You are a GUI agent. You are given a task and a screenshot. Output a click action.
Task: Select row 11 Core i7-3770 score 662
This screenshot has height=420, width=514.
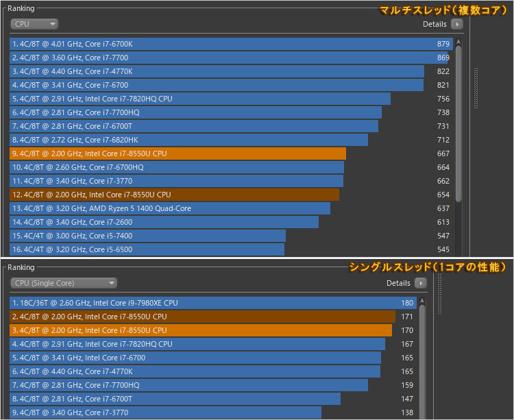pyautogui.click(x=231, y=181)
